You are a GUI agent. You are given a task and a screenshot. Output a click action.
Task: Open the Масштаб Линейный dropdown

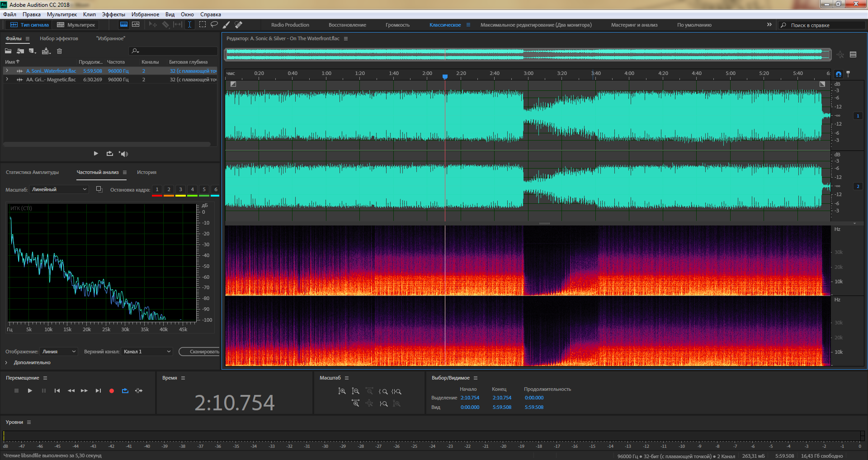[x=59, y=189]
